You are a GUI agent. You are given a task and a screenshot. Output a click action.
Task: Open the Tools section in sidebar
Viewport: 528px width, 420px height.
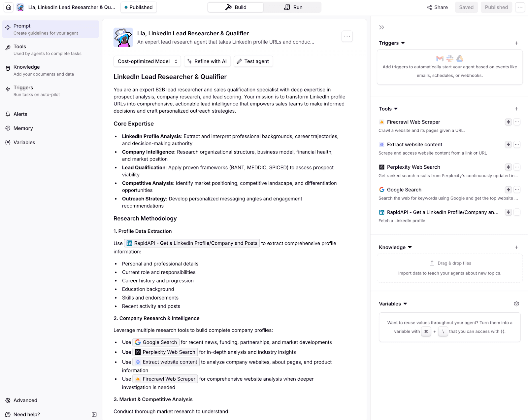click(50, 50)
